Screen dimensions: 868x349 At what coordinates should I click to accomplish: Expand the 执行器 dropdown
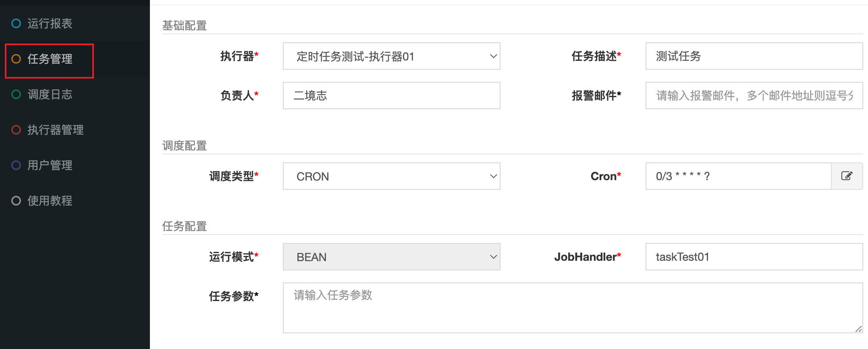(x=391, y=56)
